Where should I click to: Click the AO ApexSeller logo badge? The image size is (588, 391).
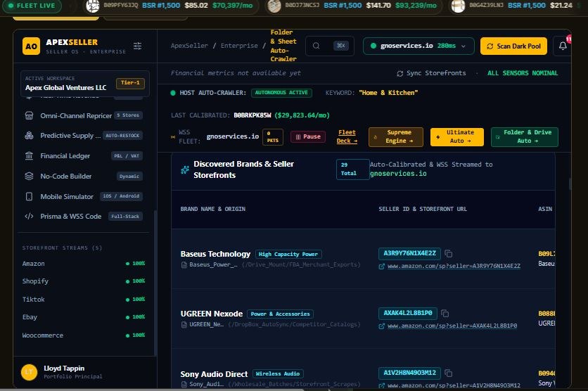[x=31, y=46]
